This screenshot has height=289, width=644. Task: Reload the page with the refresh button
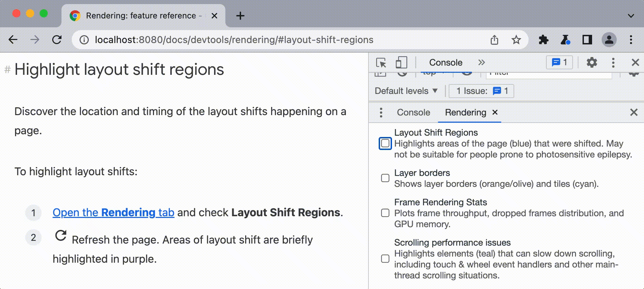click(x=57, y=40)
